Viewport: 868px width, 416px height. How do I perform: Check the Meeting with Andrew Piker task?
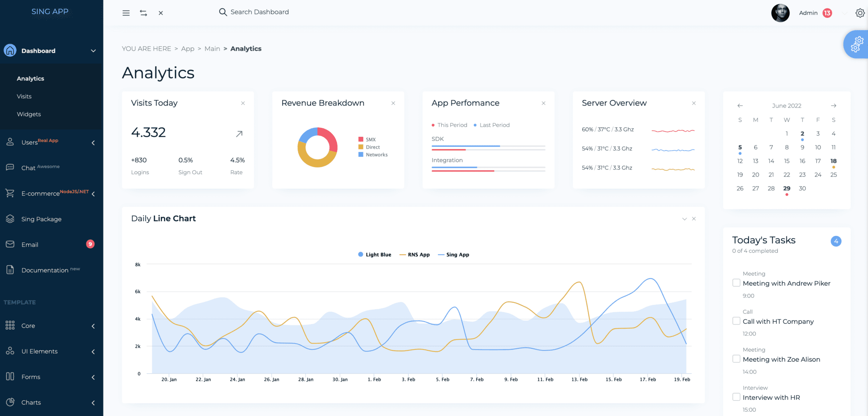[x=737, y=283]
